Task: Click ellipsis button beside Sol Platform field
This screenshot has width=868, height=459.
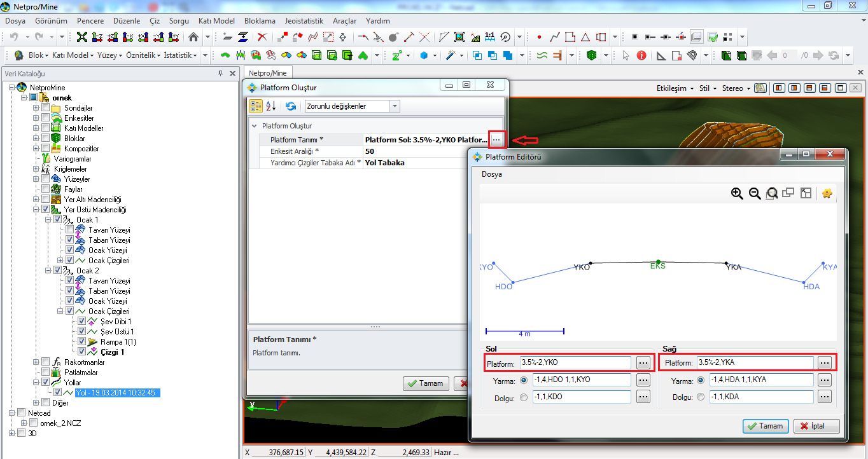Action: click(643, 363)
